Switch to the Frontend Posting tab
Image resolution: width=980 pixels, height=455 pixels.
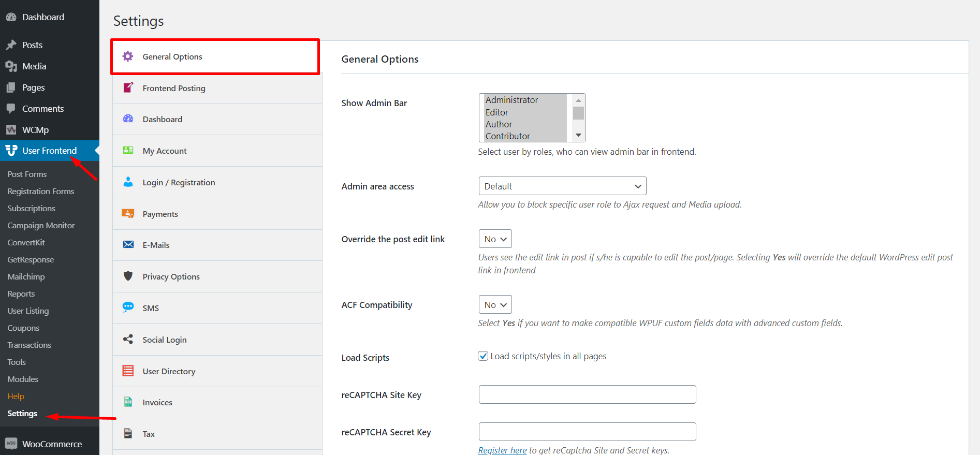click(217, 88)
